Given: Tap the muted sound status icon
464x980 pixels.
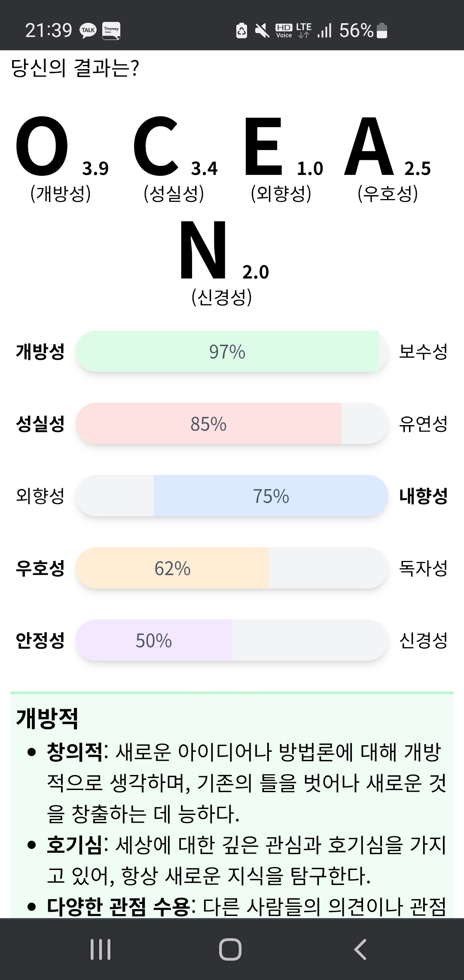Looking at the screenshot, I should coord(262,31).
